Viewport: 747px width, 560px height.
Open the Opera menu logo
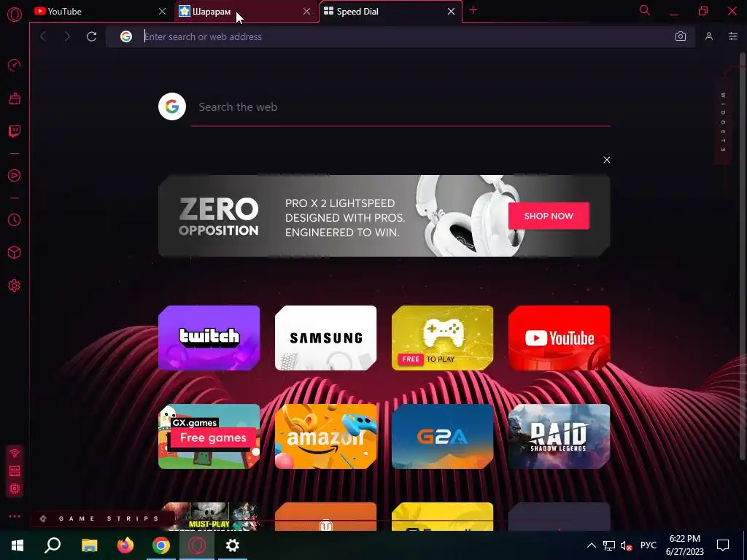pyautogui.click(x=15, y=15)
